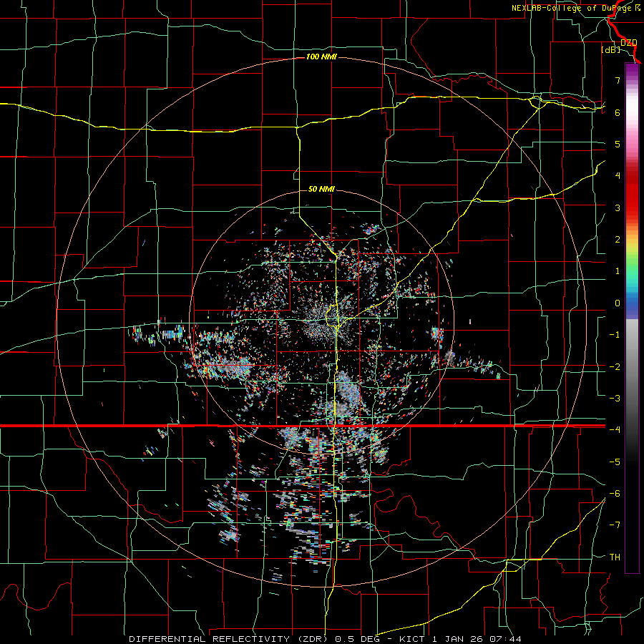Select the 6 value on the dB scale
The height and width of the screenshot is (644, 644).
[x=618, y=112]
